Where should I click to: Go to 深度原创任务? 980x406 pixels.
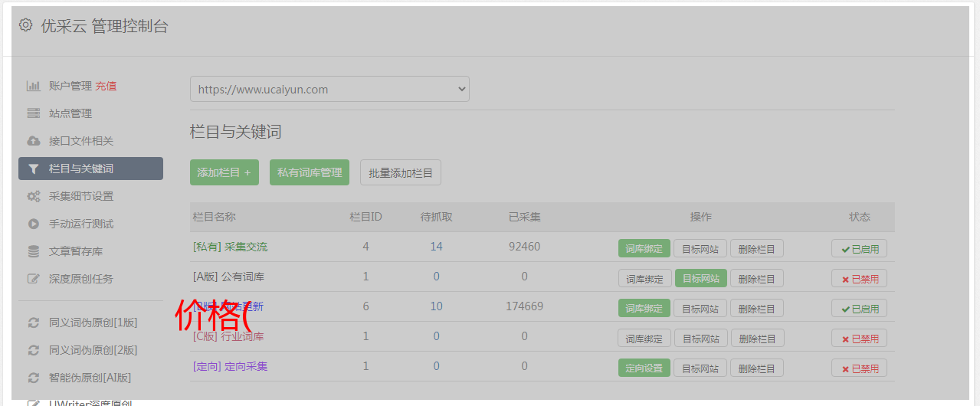(81, 279)
